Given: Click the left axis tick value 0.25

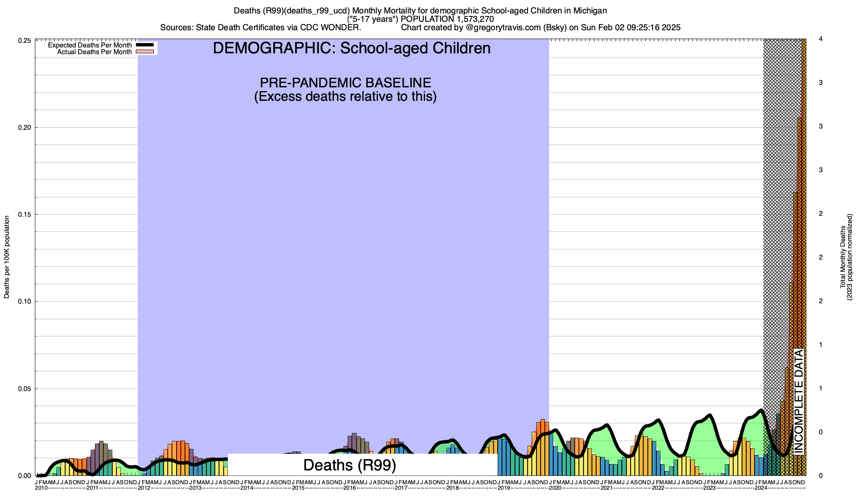Looking at the screenshot, I should point(24,41).
